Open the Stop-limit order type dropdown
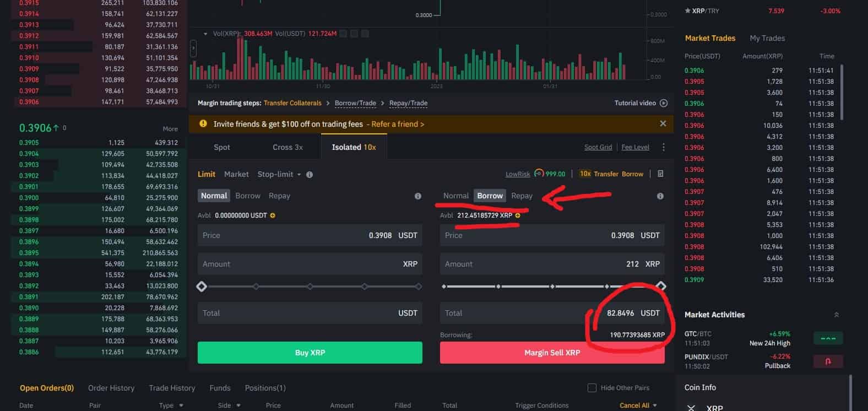This screenshot has width=868, height=411. point(279,175)
